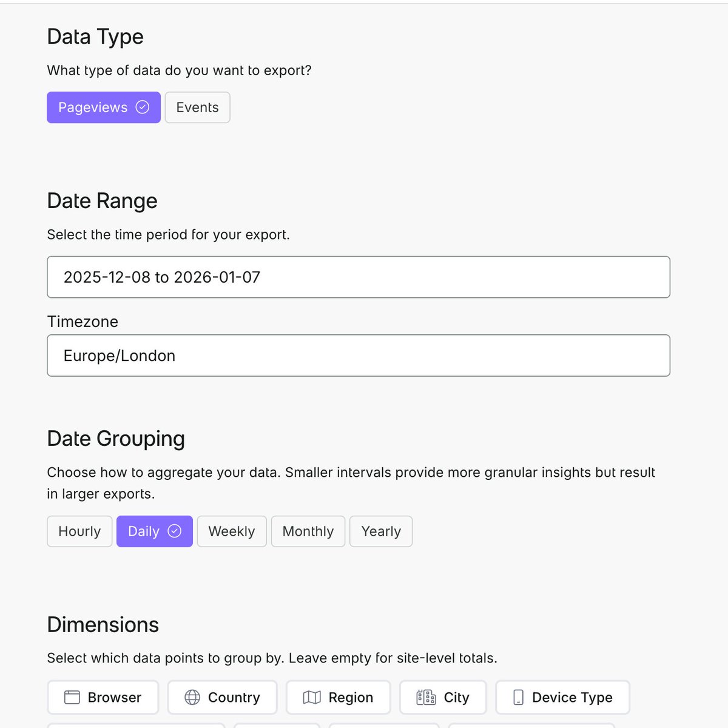This screenshot has height=728, width=728.
Task: Click the buildings icon next to City
Action: pyautogui.click(x=426, y=698)
